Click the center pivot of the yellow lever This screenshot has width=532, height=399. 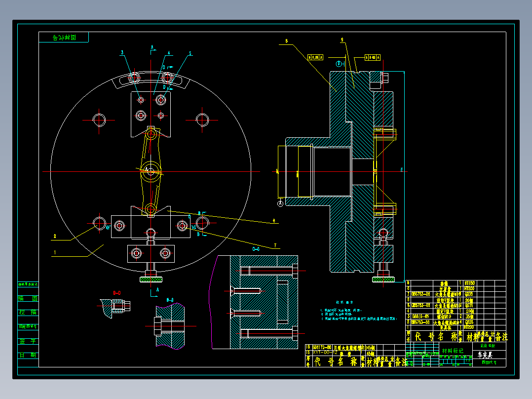151,171
